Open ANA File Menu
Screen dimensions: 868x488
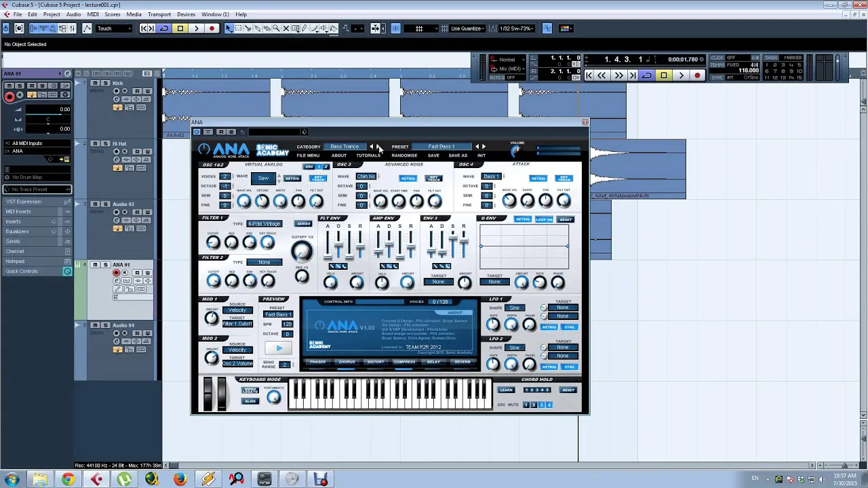pos(308,155)
